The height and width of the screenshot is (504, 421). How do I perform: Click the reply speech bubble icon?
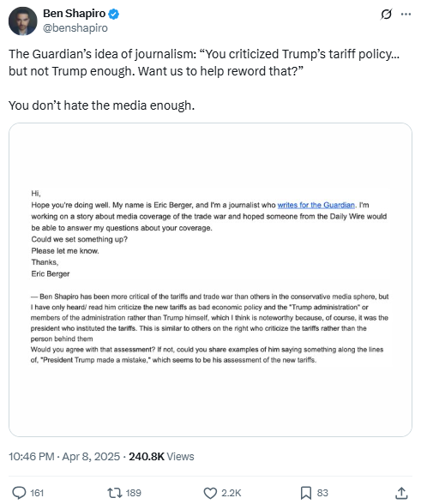[x=19, y=493]
